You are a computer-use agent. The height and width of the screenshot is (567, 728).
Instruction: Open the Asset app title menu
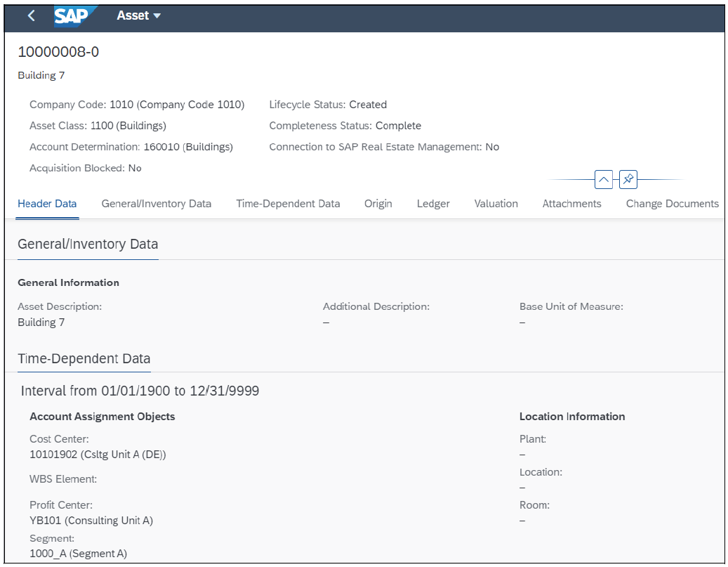(x=138, y=15)
